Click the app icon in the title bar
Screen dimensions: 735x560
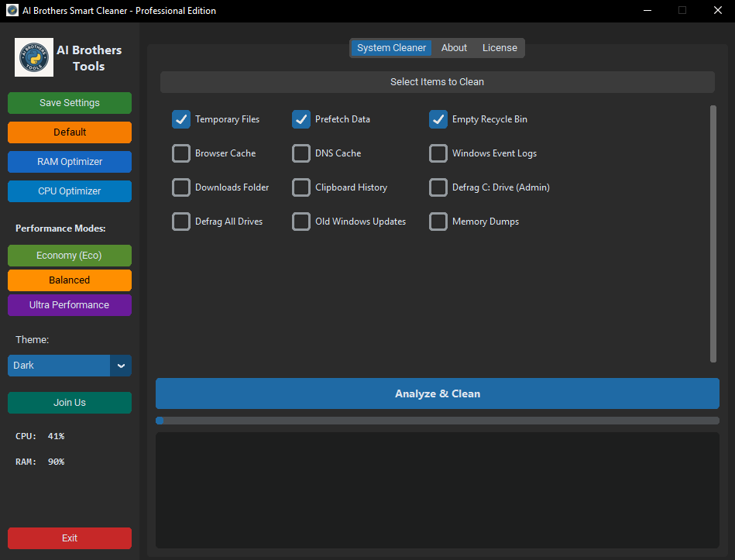[12, 10]
